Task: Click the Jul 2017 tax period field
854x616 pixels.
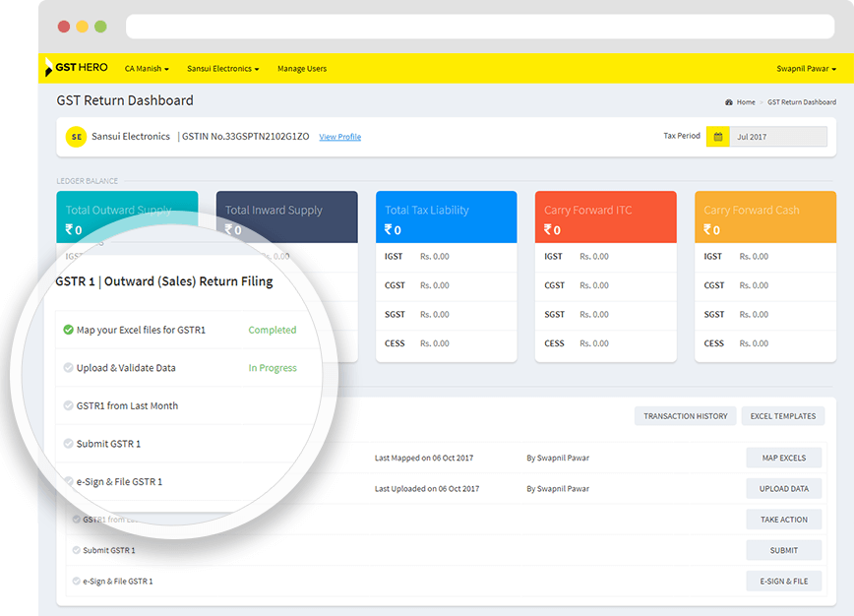Action: pyautogui.click(x=778, y=137)
